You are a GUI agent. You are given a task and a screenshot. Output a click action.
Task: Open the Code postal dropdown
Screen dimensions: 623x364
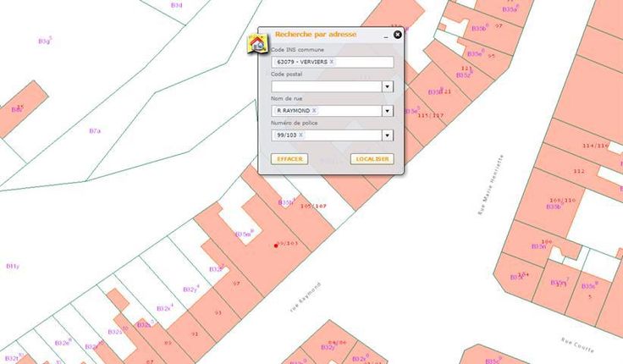(387, 86)
